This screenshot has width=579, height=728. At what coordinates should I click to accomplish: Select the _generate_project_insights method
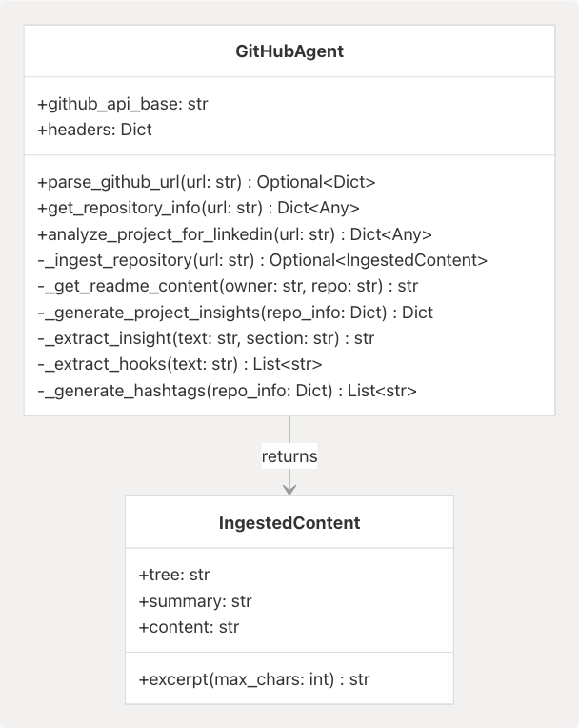235,313
